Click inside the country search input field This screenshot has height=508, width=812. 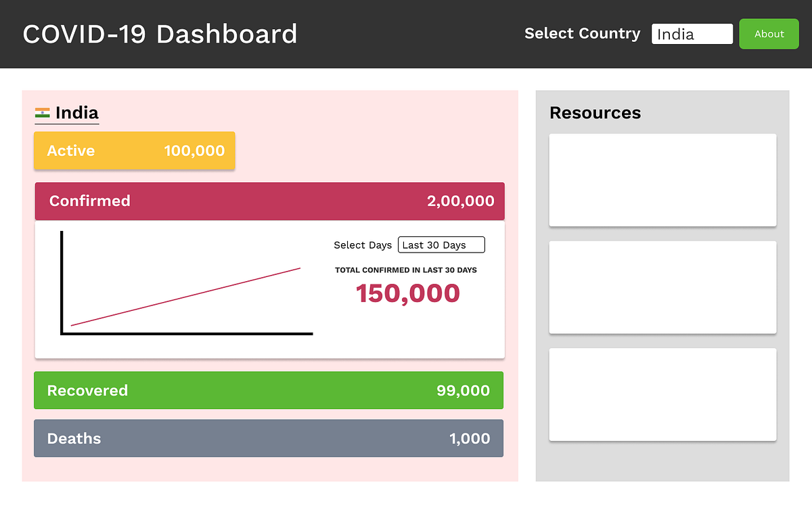click(x=692, y=33)
